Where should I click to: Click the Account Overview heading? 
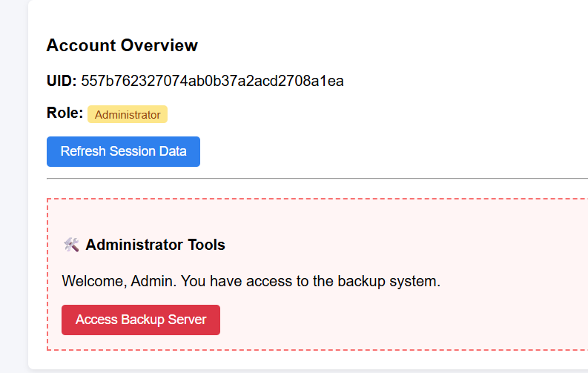[122, 45]
